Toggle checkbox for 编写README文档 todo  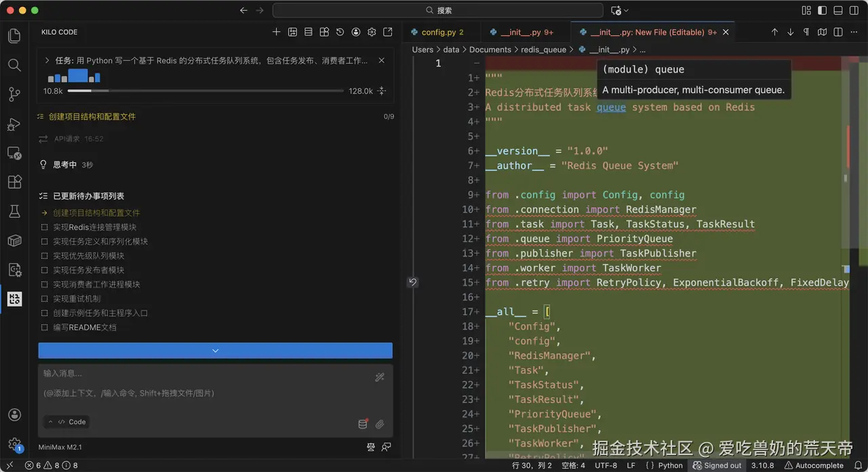pos(44,328)
